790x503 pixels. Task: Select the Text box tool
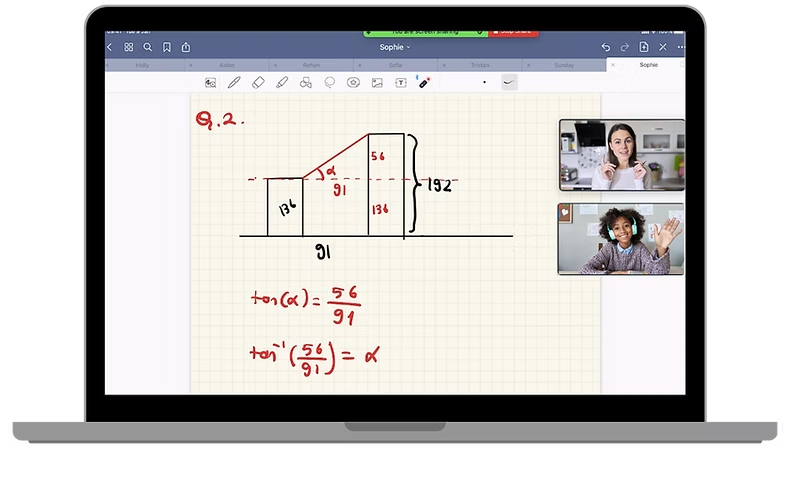(x=401, y=83)
